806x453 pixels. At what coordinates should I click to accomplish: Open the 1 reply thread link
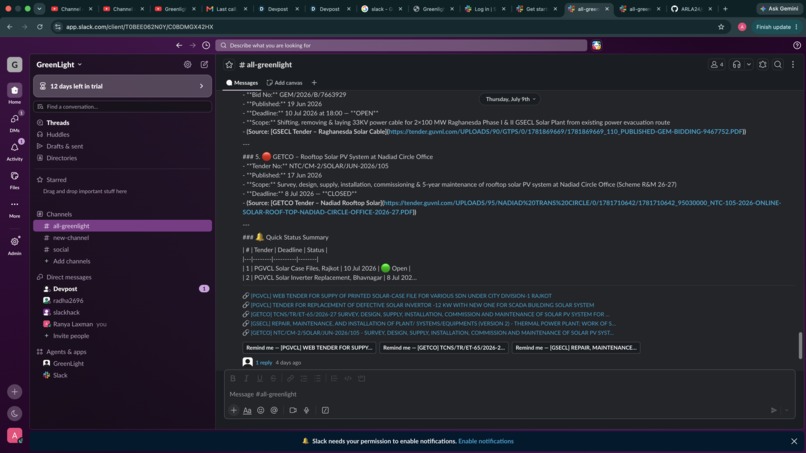(264, 363)
